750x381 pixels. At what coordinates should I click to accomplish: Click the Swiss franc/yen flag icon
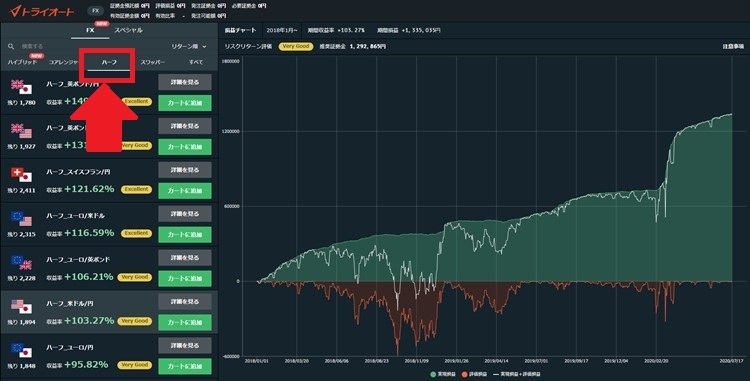click(21, 174)
